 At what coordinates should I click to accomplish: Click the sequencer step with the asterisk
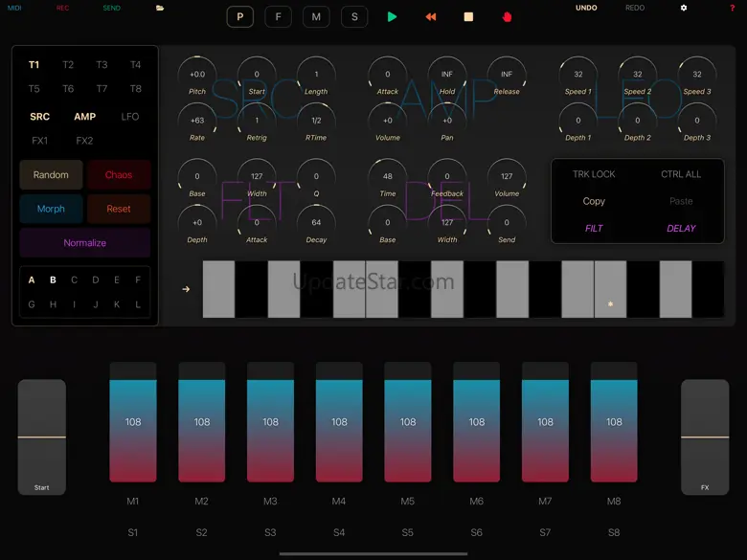coord(610,289)
